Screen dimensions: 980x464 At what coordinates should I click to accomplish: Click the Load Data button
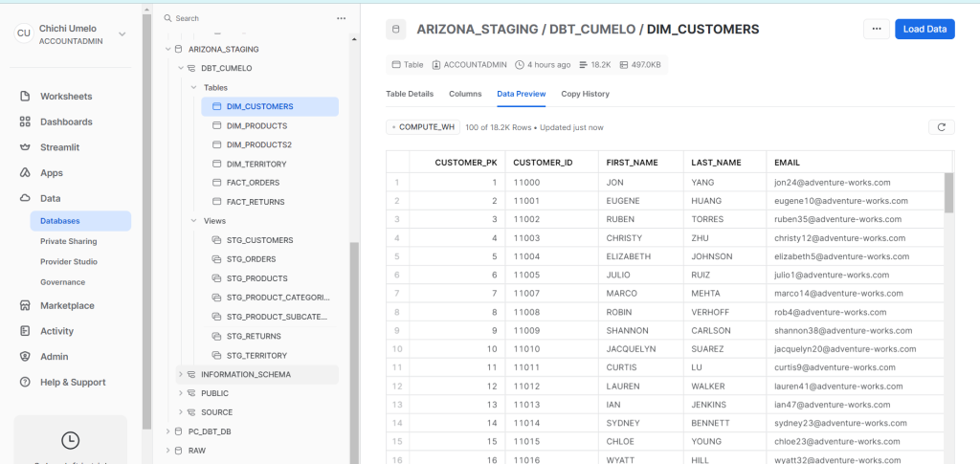point(924,30)
